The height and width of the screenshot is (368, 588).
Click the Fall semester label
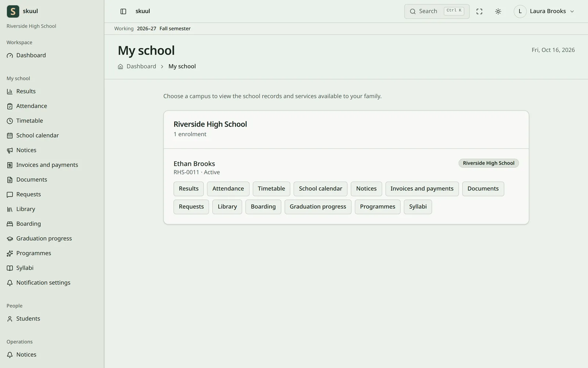(175, 29)
